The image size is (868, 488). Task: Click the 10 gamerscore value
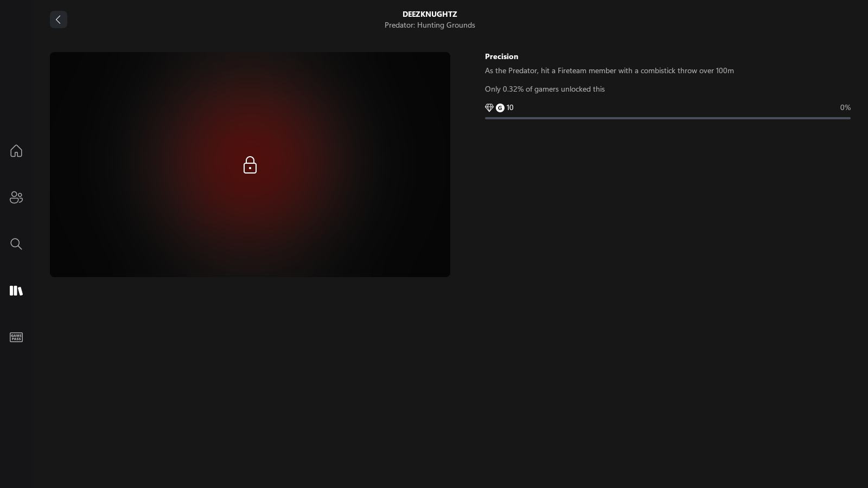point(510,107)
